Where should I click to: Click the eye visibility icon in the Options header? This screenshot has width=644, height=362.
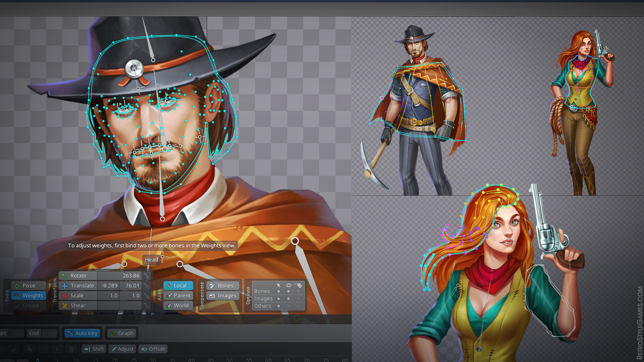tap(288, 285)
